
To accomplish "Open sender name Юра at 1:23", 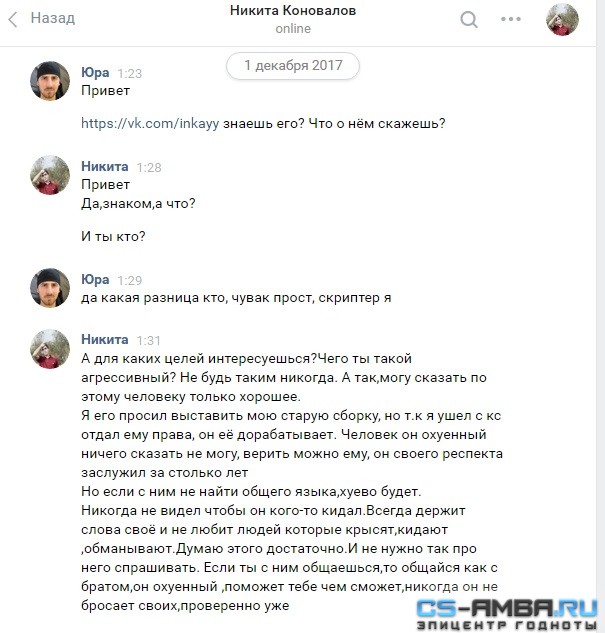I will (95, 73).
